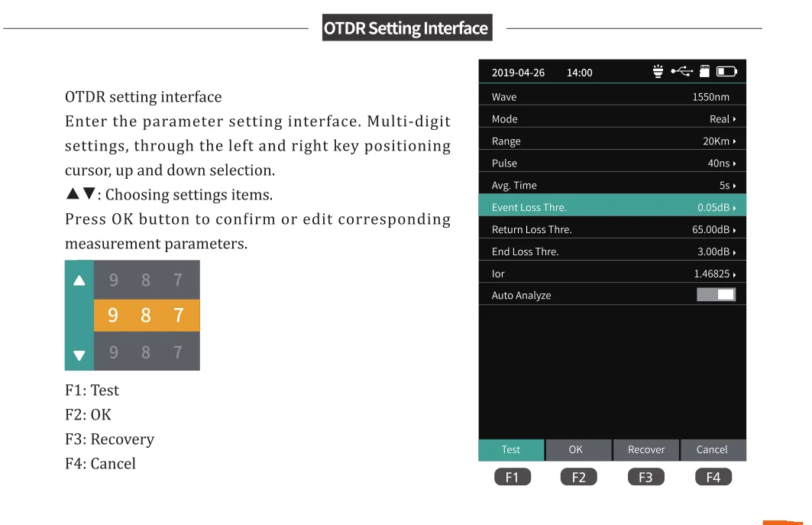
Task: Open the Pulse width 40ns option
Action: [x=721, y=164]
